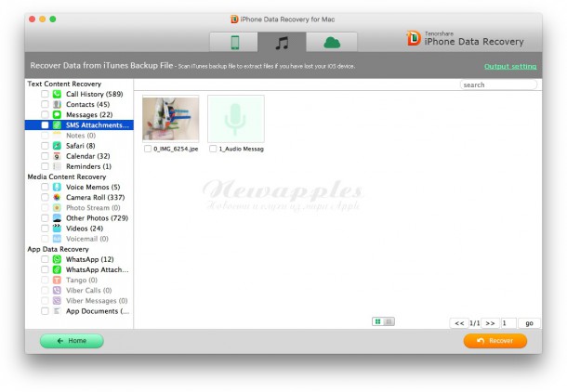The image size is (567, 392).
Task: Check the WhatsApp Attachments checkbox
Action: click(45, 270)
